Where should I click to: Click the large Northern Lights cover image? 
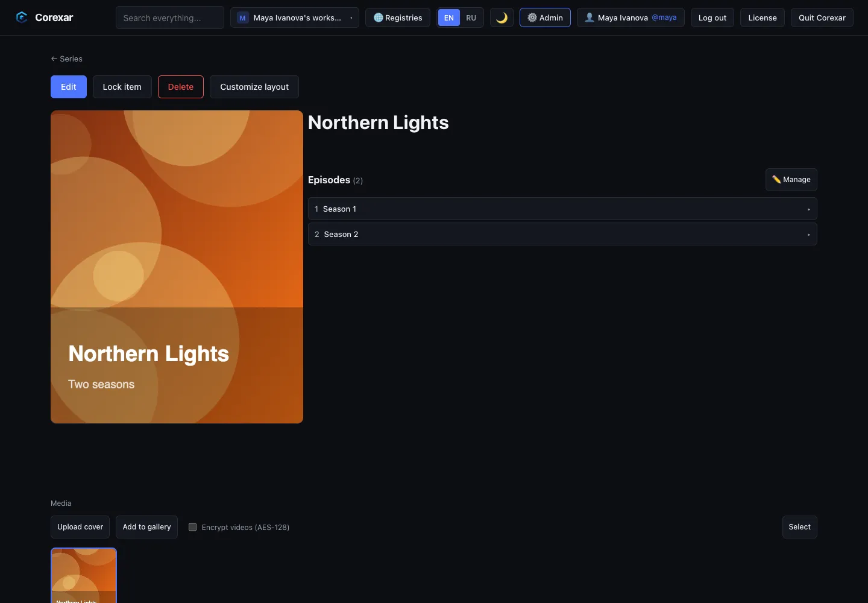[177, 267]
